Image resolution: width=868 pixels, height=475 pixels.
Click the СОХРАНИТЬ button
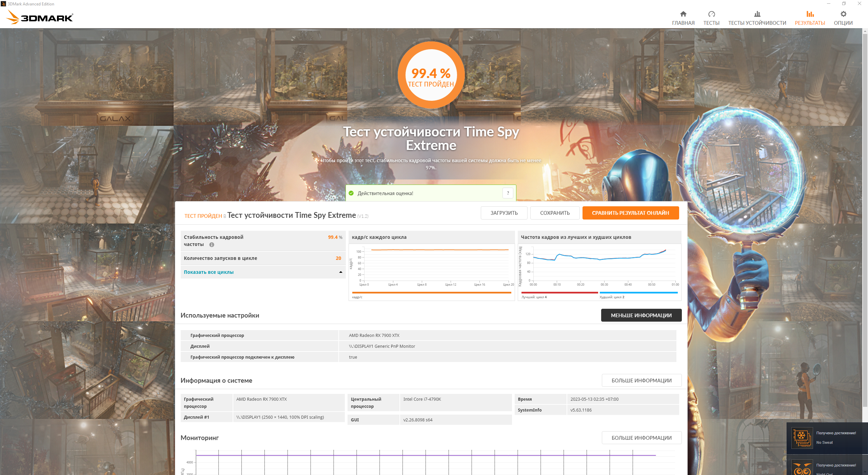click(555, 213)
